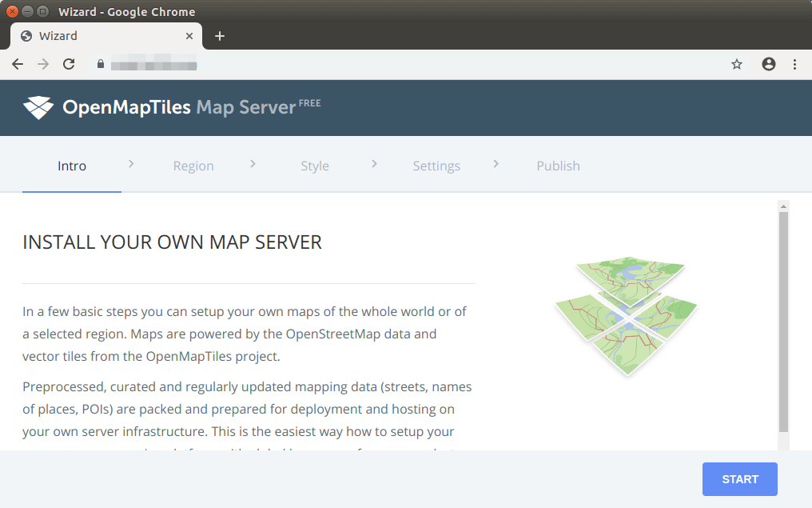Open a new tab with plus button
812x508 pixels.
(x=220, y=36)
